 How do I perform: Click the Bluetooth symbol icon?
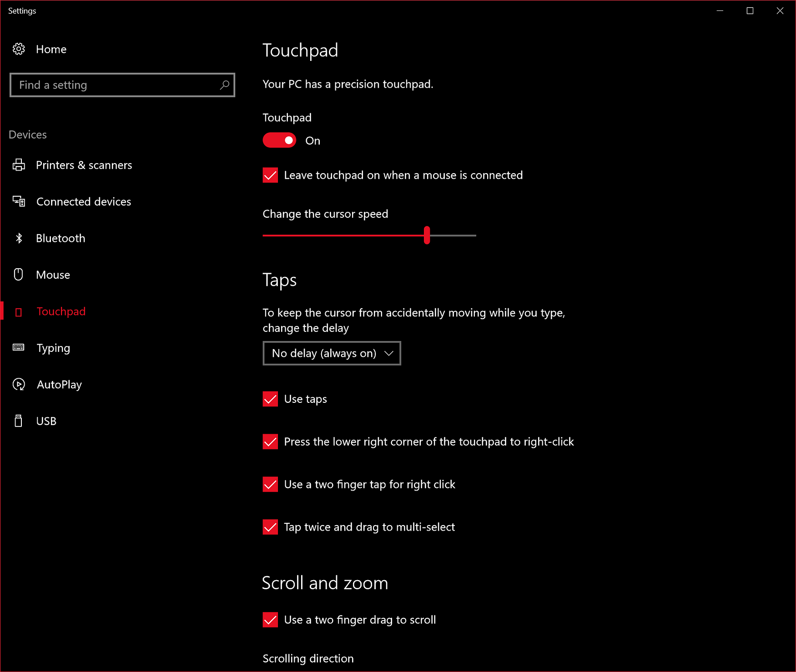click(x=19, y=238)
